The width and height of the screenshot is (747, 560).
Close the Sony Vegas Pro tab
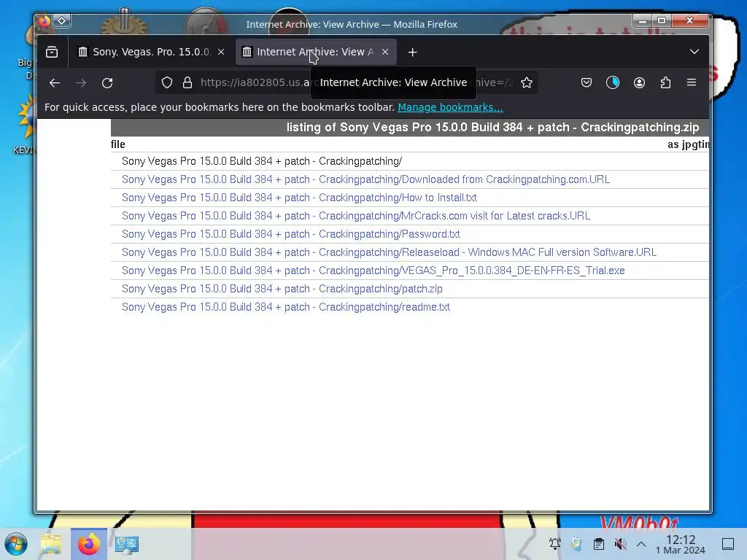pyautogui.click(x=221, y=52)
